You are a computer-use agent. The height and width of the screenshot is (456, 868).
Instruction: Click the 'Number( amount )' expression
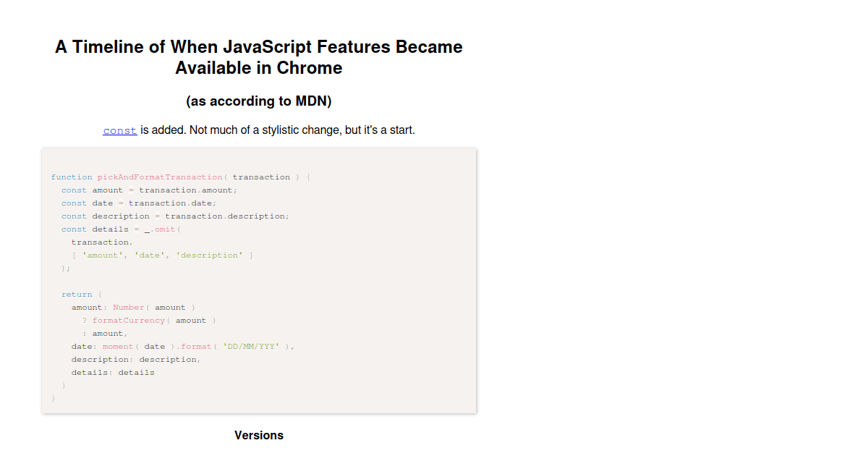pyautogui.click(x=154, y=308)
